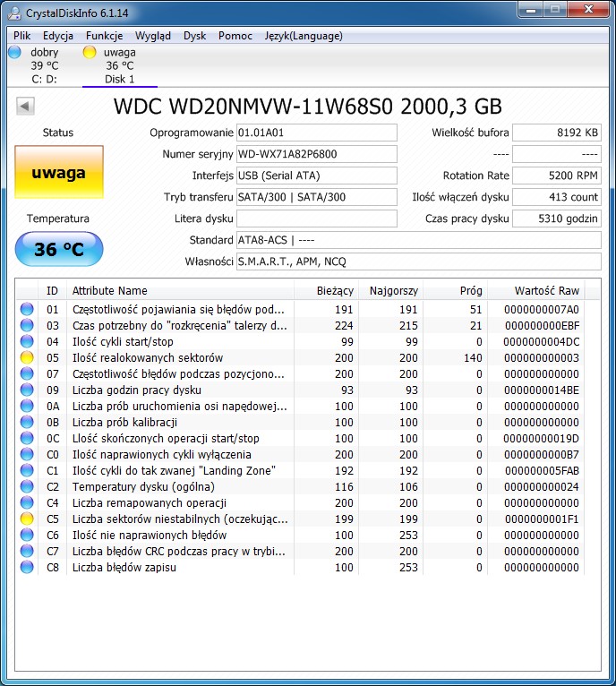
Task: Click the Tryb transferu field SATA/300
Action: 317,197
